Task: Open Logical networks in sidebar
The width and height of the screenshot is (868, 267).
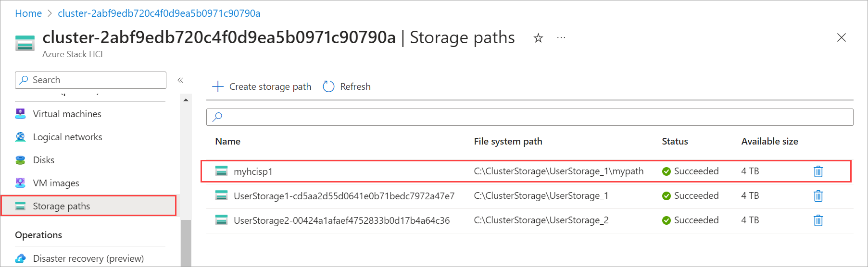Action: (67, 137)
